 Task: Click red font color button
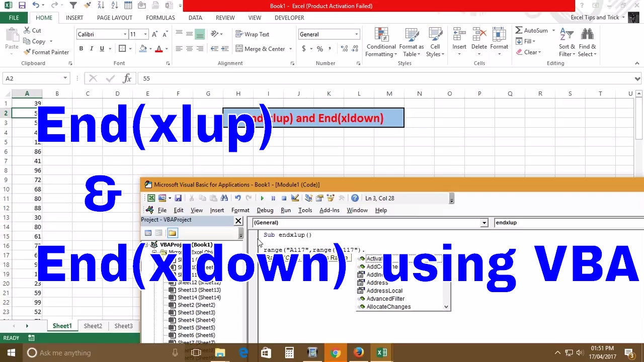pos(158,49)
